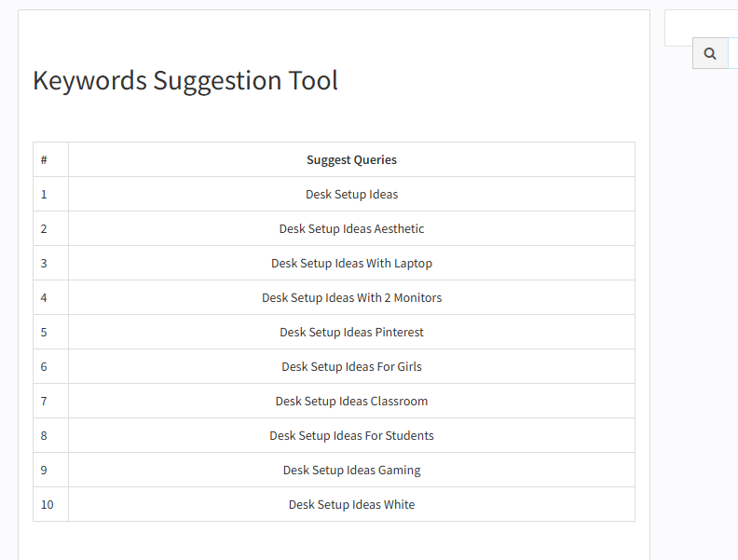Click 'Desk Setup Ideas White' row
The image size is (738, 560).
click(351, 504)
